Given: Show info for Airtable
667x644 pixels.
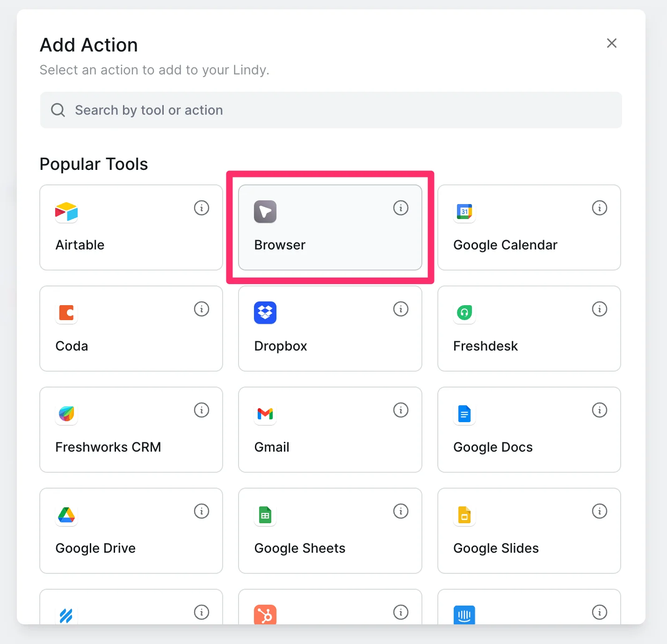Looking at the screenshot, I should point(202,208).
